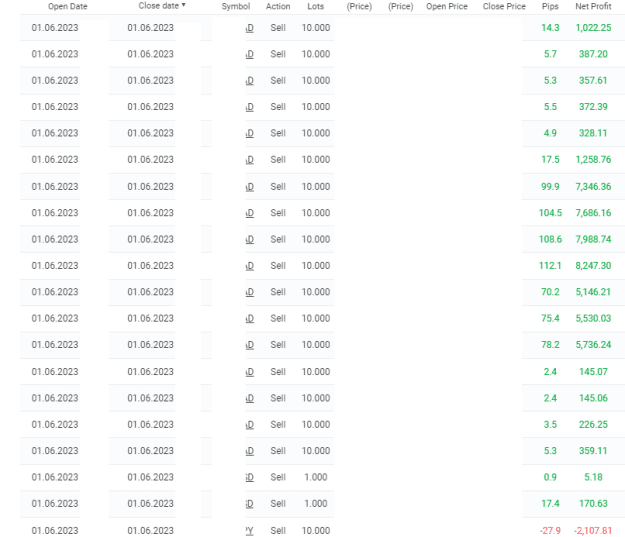This screenshot has width=625, height=537.
Task: Click the close date in the 328.11 row
Action: 151,133
